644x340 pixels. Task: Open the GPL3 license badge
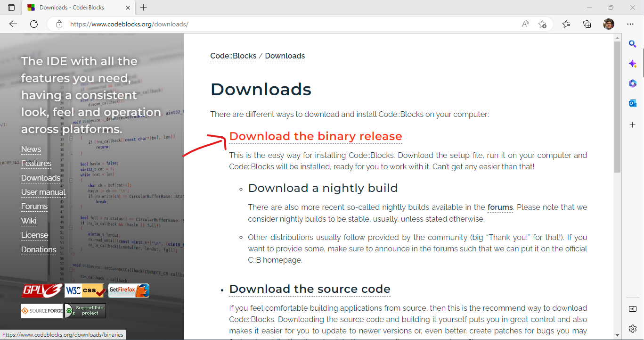(42, 290)
